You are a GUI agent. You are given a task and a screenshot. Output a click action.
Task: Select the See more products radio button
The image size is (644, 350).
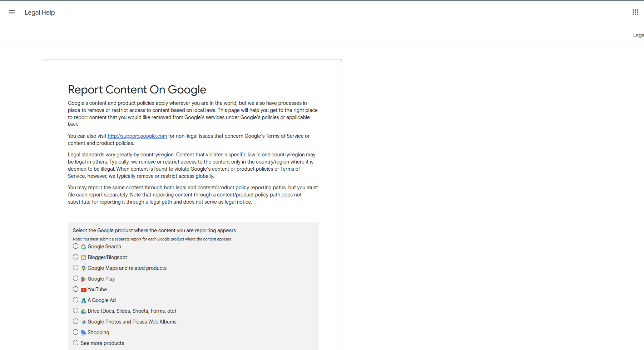75,343
